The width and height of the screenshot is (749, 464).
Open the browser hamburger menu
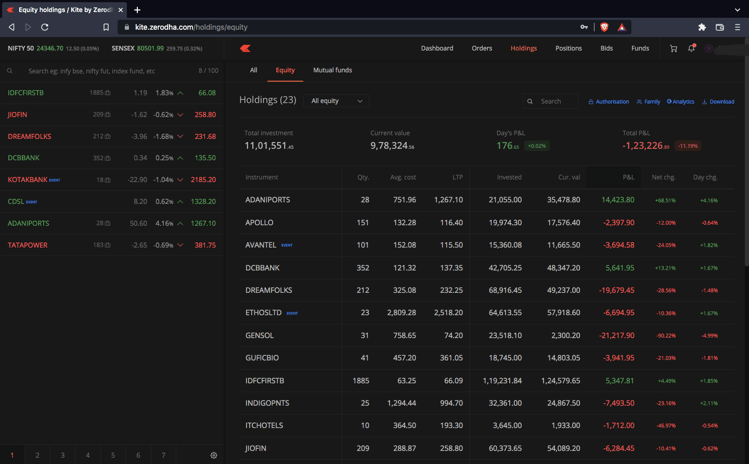738,27
